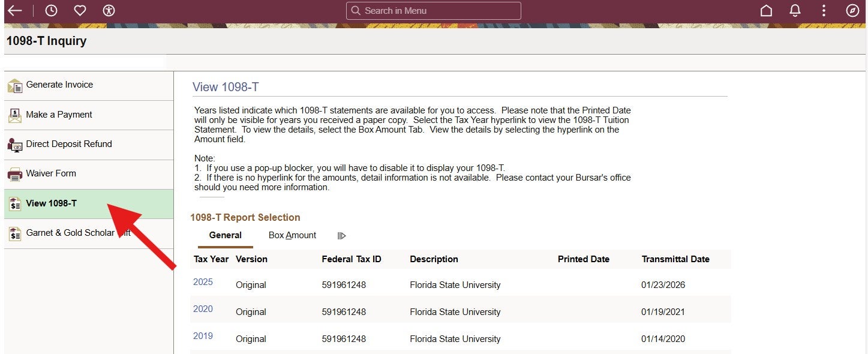Viewport: 868px width, 354px height.
Task: Open the recently visited clock icon
Action: [51, 11]
